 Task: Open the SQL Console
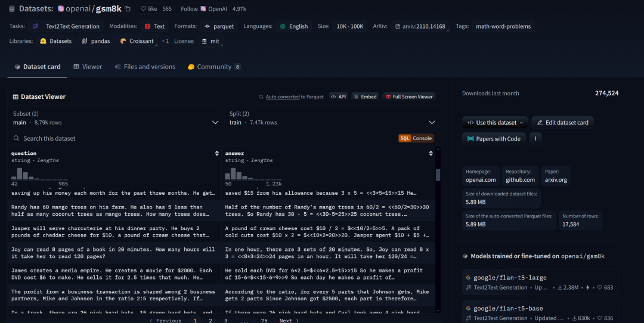point(416,138)
